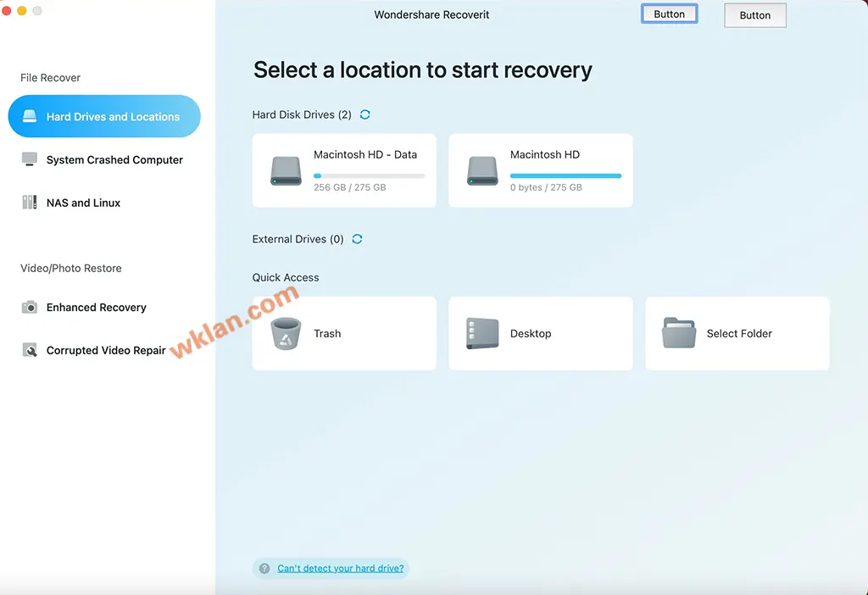
Task: Click the Macintosh HD usage bar
Action: tap(565, 176)
